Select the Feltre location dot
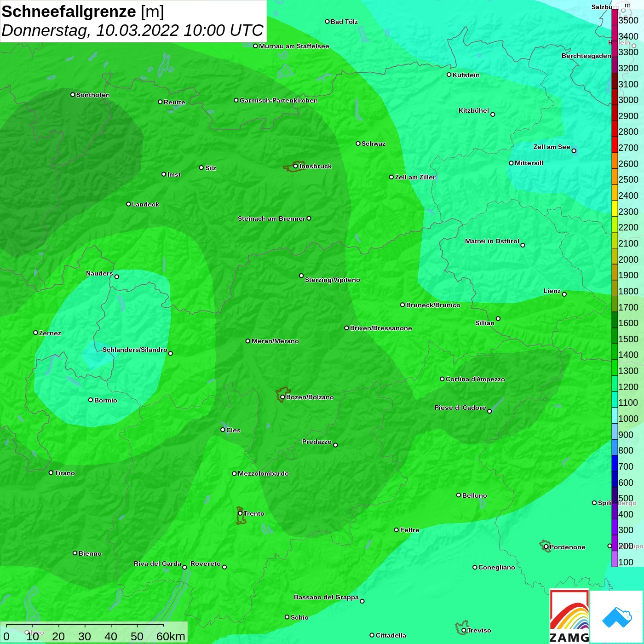This screenshot has height=644, width=644. pos(397,530)
